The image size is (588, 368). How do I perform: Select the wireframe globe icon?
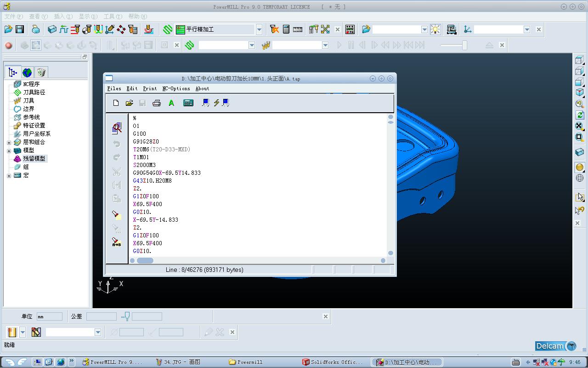click(x=580, y=178)
